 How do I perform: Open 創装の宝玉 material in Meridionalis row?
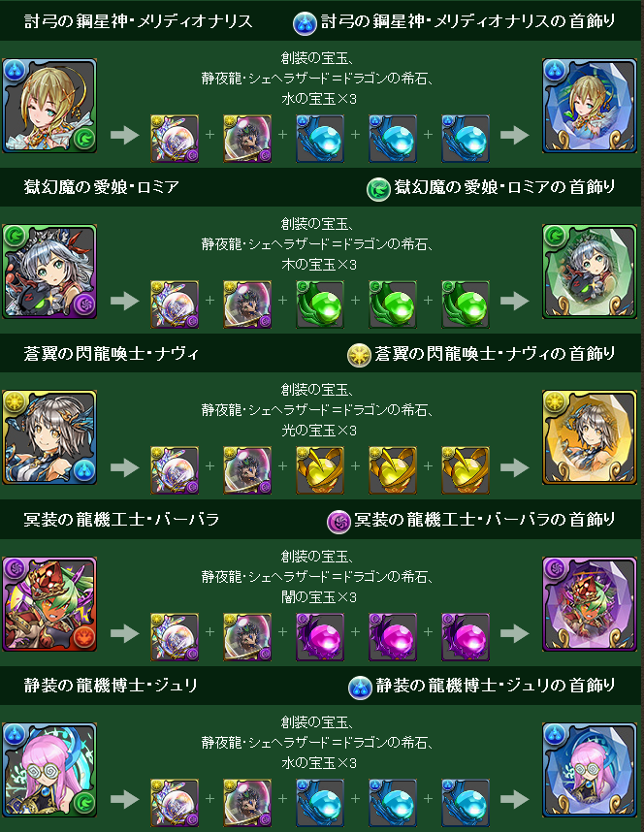coord(175,139)
